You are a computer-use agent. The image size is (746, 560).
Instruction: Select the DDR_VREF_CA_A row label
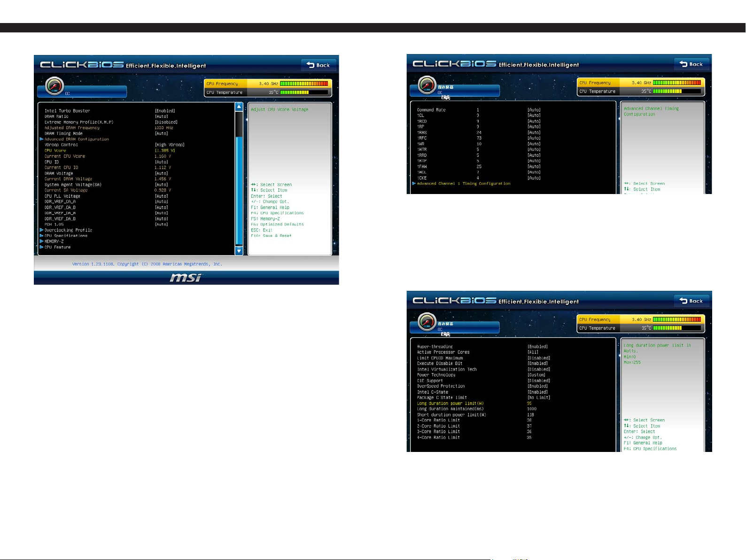(x=60, y=202)
